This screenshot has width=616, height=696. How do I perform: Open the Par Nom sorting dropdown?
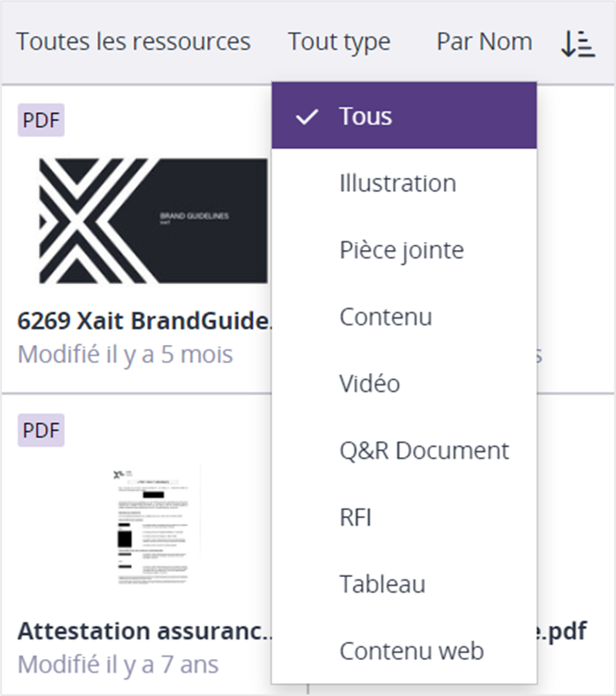pyautogui.click(x=483, y=42)
